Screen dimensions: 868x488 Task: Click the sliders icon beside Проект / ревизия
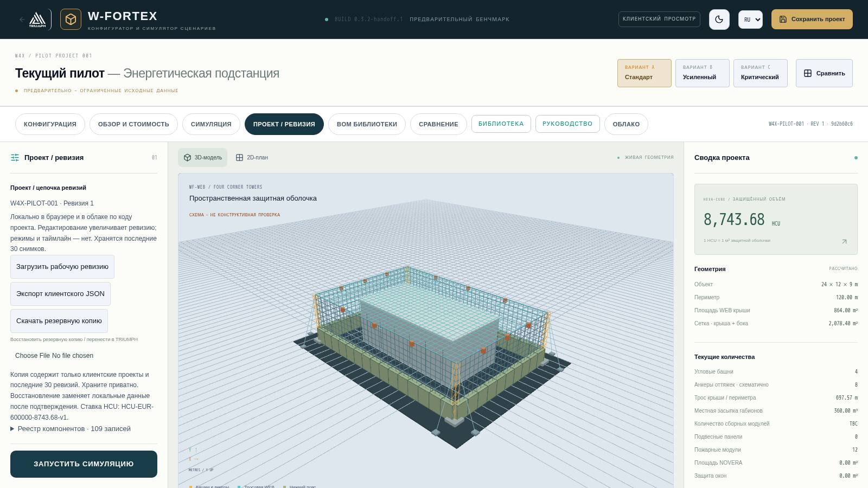[x=15, y=158]
